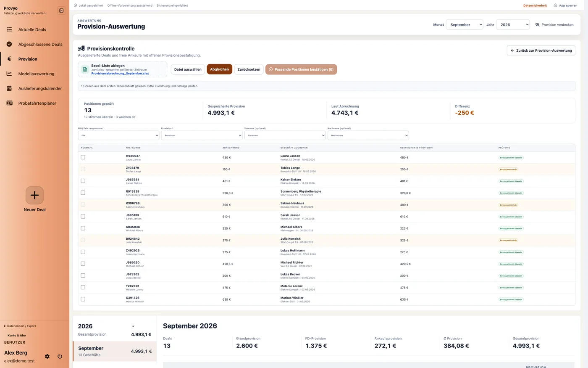Toggle Provision verdecken eye icon
Image resolution: width=588 pixels, height=368 pixels.
coord(537,25)
